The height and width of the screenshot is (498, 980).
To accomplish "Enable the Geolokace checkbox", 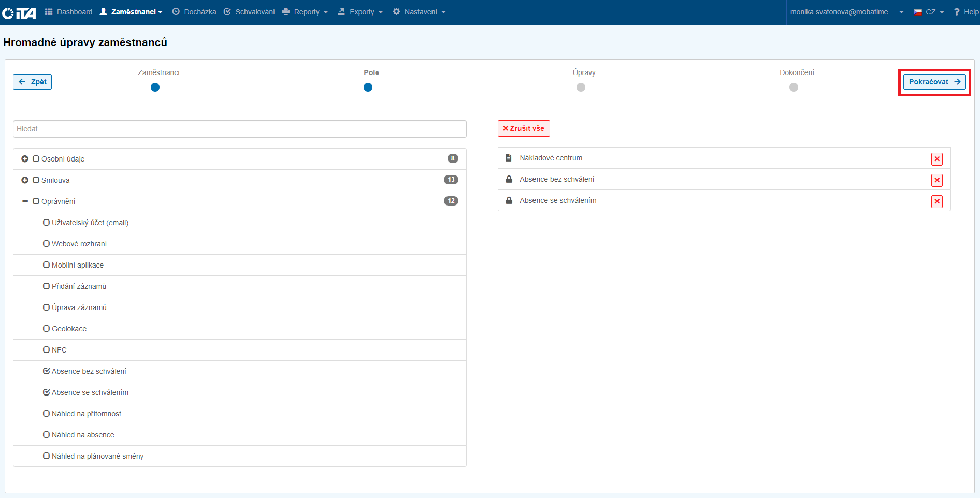I will point(47,329).
